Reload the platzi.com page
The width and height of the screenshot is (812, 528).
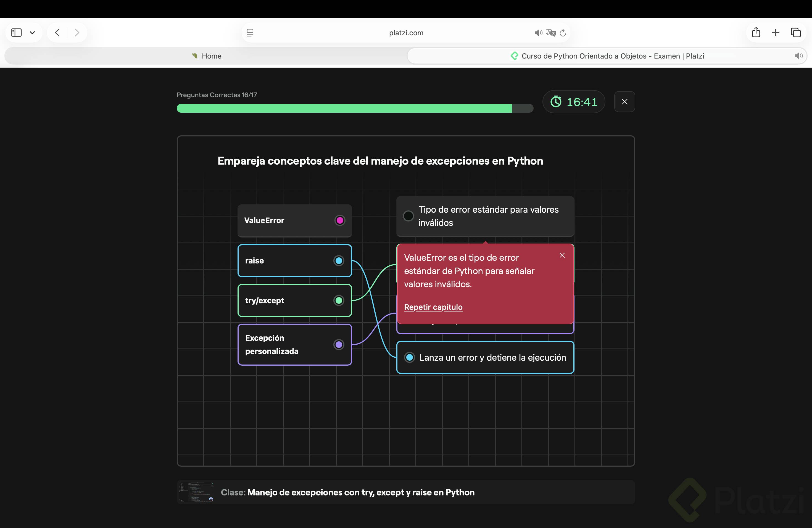tap(563, 33)
